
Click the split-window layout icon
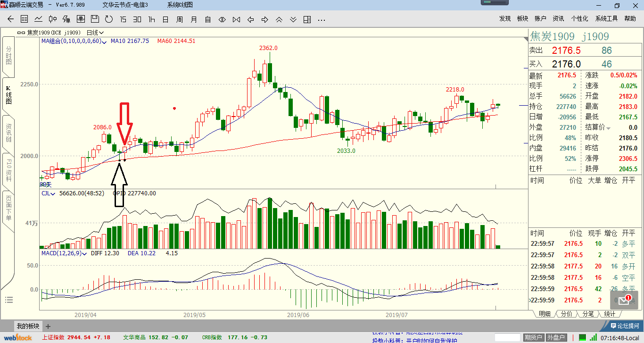tap(307, 19)
